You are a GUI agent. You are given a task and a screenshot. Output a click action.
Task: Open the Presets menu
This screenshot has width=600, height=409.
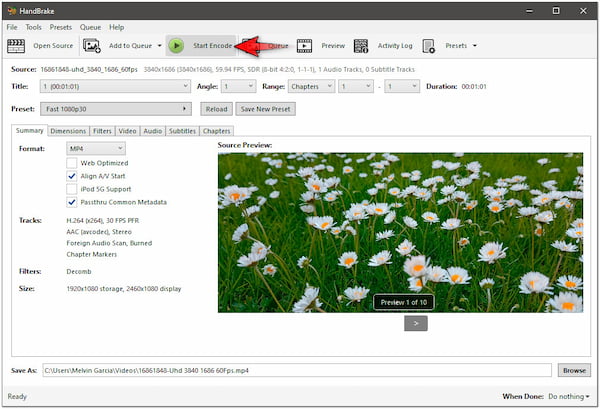pos(61,27)
